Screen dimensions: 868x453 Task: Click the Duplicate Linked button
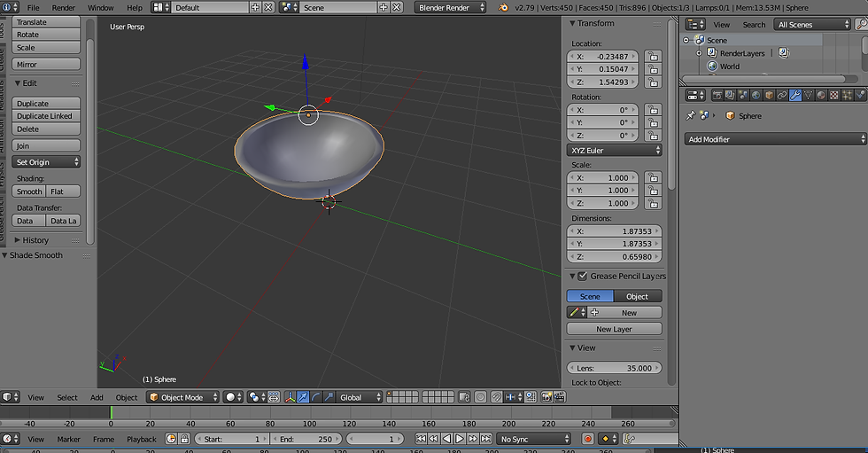44,116
